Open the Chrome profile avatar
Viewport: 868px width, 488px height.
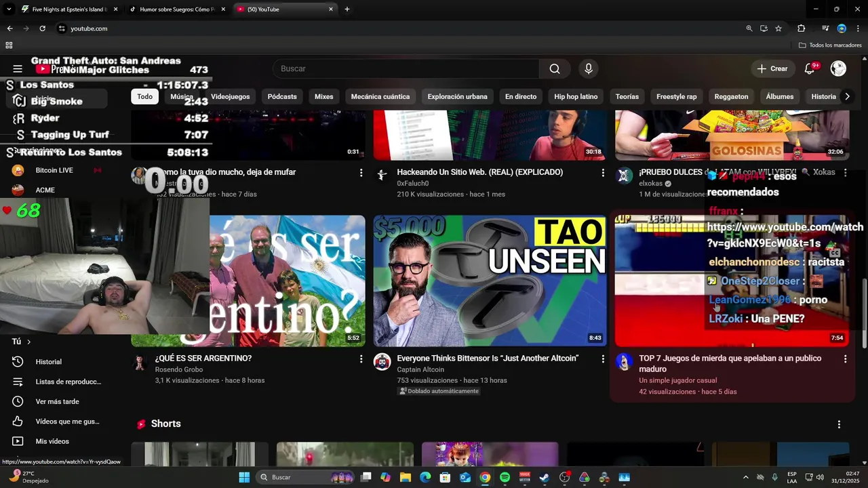pyautogui.click(x=842, y=28)
